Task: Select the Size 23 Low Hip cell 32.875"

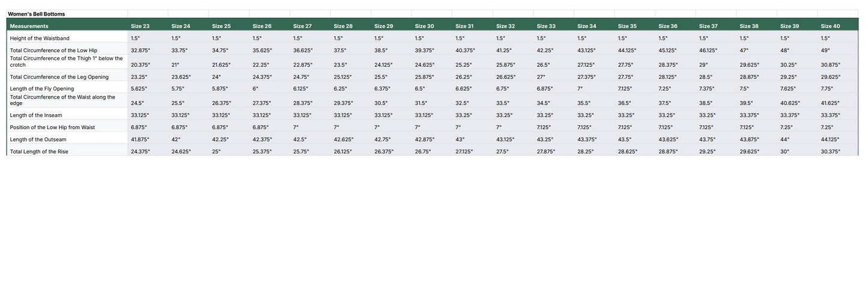Action: [140, 51]
